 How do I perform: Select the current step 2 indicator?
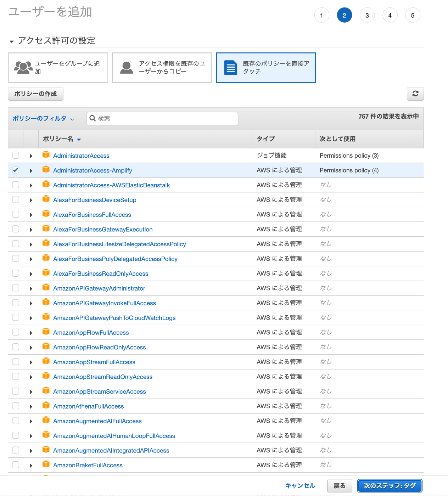(344, 15)
